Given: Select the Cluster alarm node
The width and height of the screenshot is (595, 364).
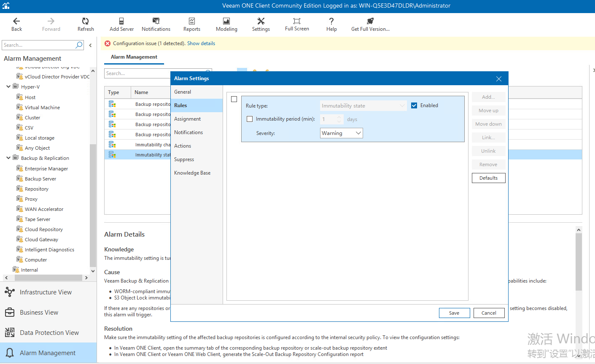Looking at the screenshot, I should pos(32,117).
